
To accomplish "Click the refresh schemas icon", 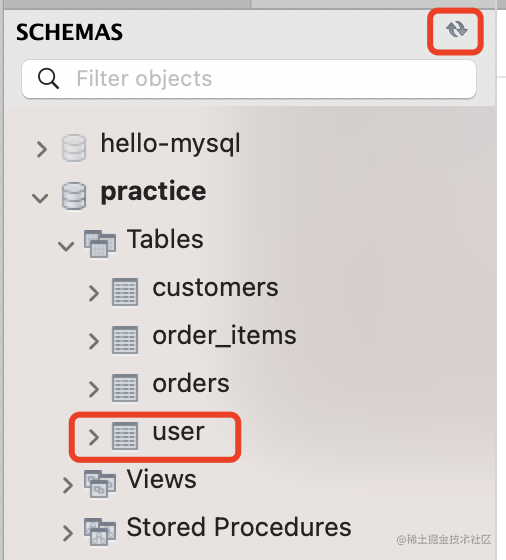I will [x=456, y=29].
